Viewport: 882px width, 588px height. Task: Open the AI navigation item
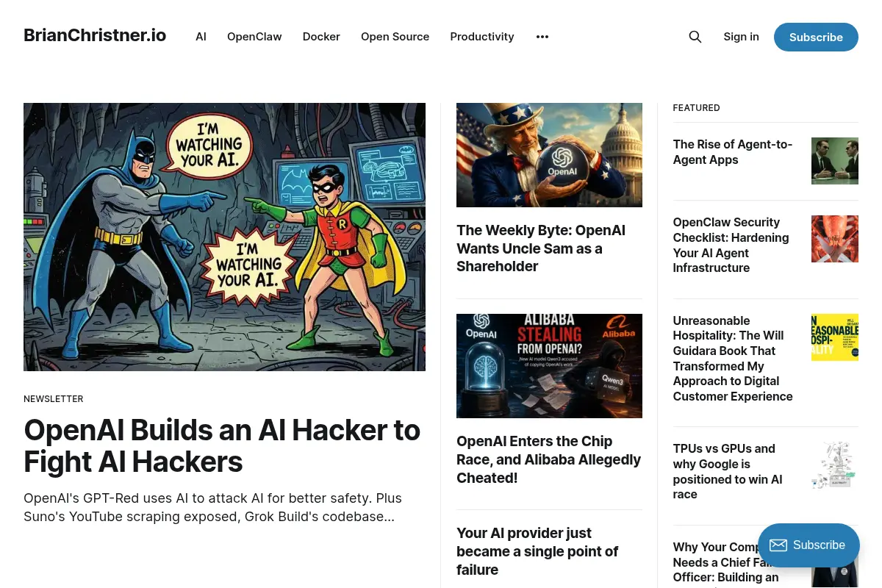coord(201,37)
